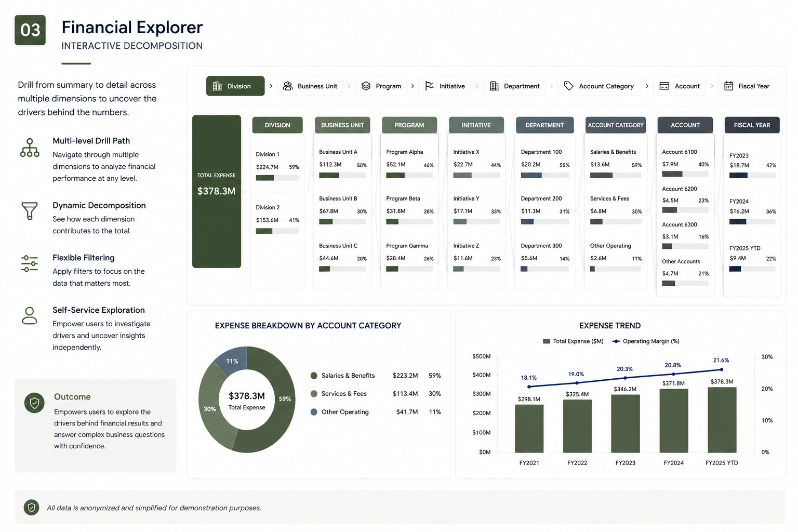The width and height of the screenshot is (798, 532).
Task: Click the Dynamic Decomposition funnel icon
Action: click(x=30, y=211)
